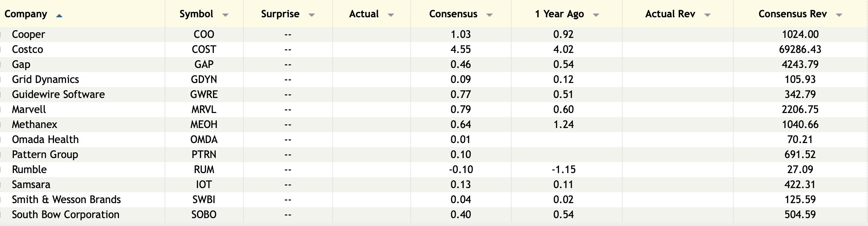This screenshot has width=868, height=226.
Task: Click the Marvell company name
Action: [29, 110]
